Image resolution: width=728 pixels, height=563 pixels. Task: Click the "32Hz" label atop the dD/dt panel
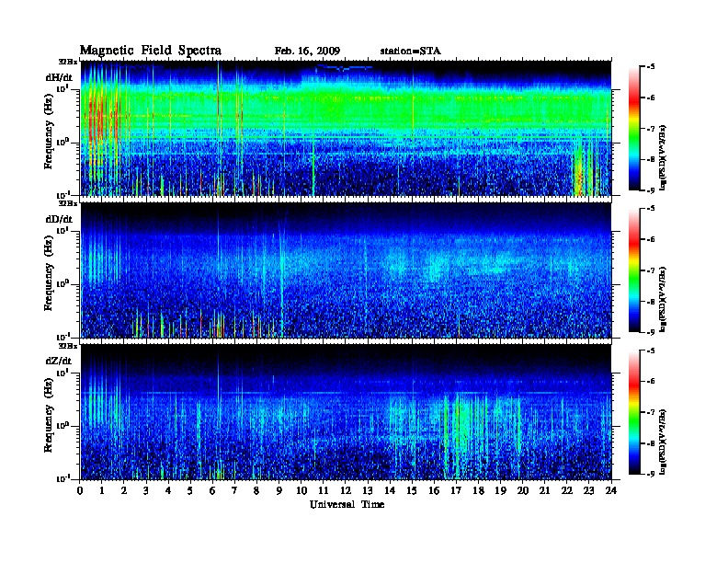point(68,203)
